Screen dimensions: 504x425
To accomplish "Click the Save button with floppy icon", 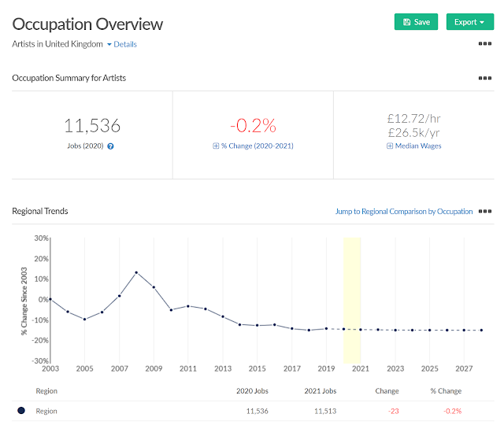I will pyautogui.click(x=416, y=22).
